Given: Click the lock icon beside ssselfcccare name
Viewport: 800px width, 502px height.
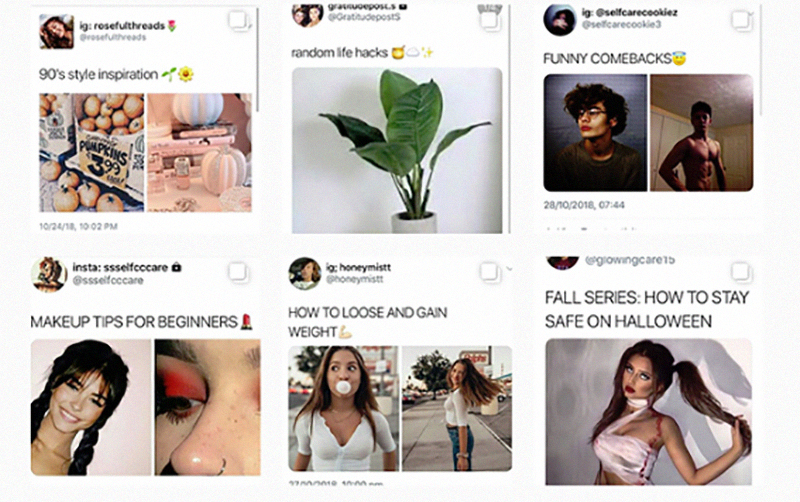Looking at the screenshot, I should 177,267.
